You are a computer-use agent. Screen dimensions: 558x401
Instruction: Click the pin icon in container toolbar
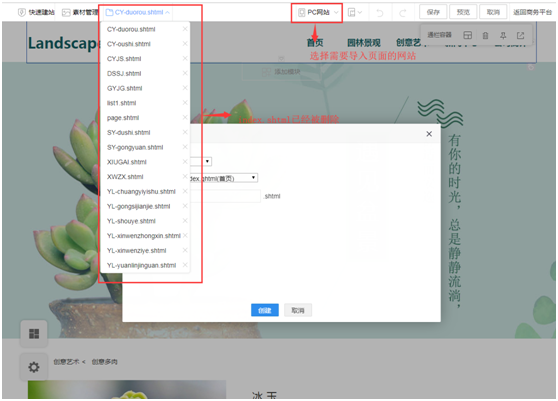point(503,36)
